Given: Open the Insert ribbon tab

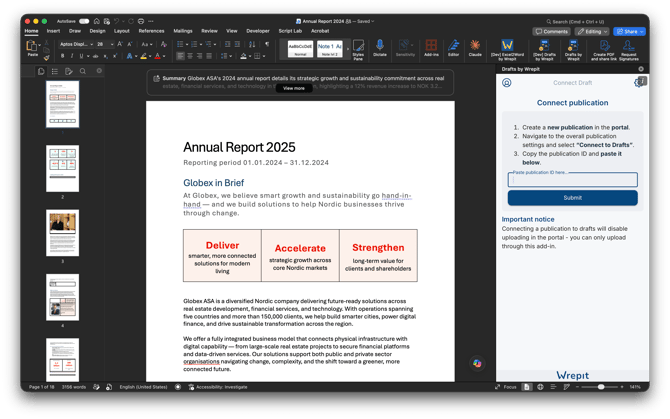Looking at the screenshot, I should (x=53, y=31).
